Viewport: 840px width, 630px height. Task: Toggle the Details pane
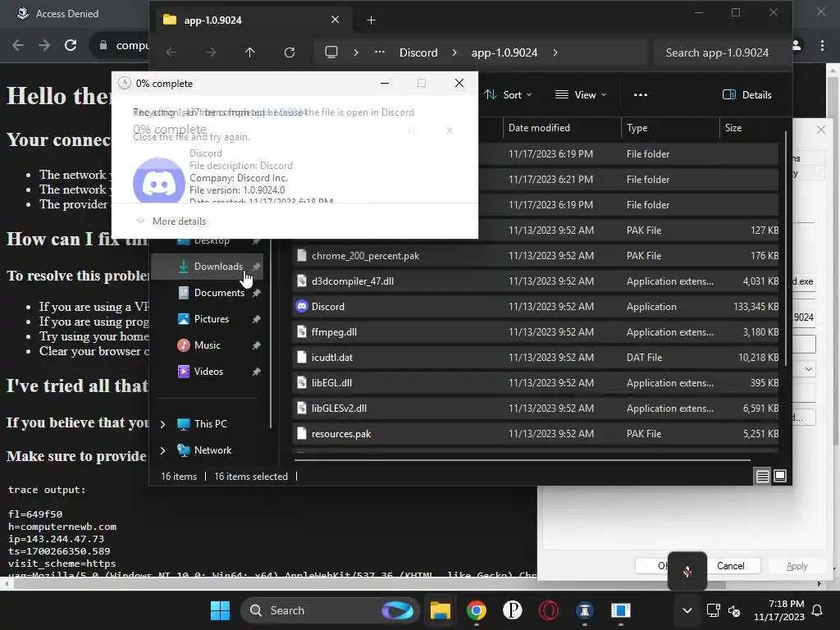pyautogui.click(x=746, y=95)
